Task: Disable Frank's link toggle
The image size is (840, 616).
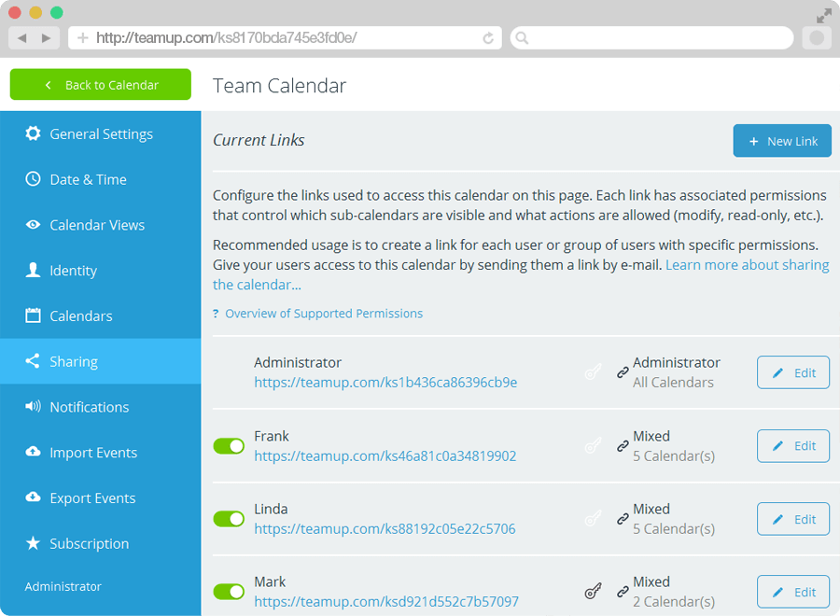Action: 229,446
